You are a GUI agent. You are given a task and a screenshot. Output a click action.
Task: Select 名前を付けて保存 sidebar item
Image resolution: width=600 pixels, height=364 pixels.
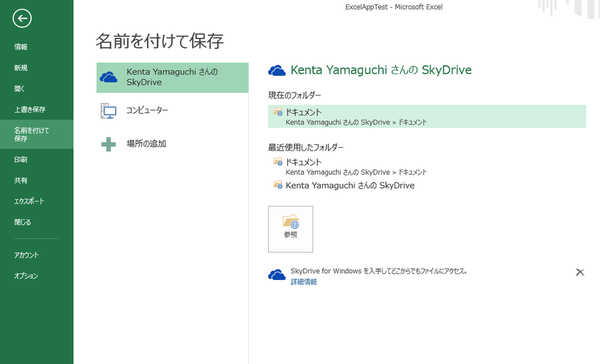click(36, 134)
